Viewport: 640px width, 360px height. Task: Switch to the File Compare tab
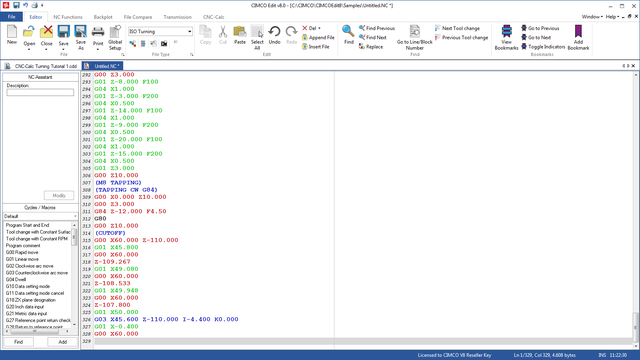pyautogui.click(x=138, y=17)
